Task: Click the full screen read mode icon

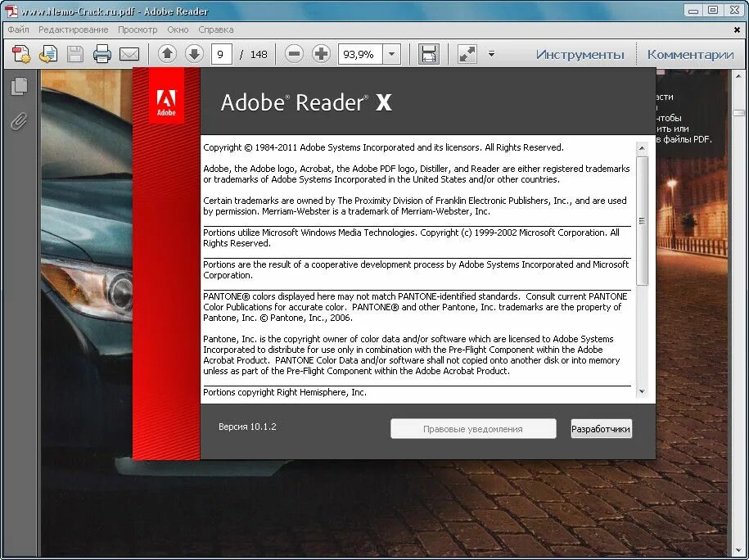Action: coord(467,54)
